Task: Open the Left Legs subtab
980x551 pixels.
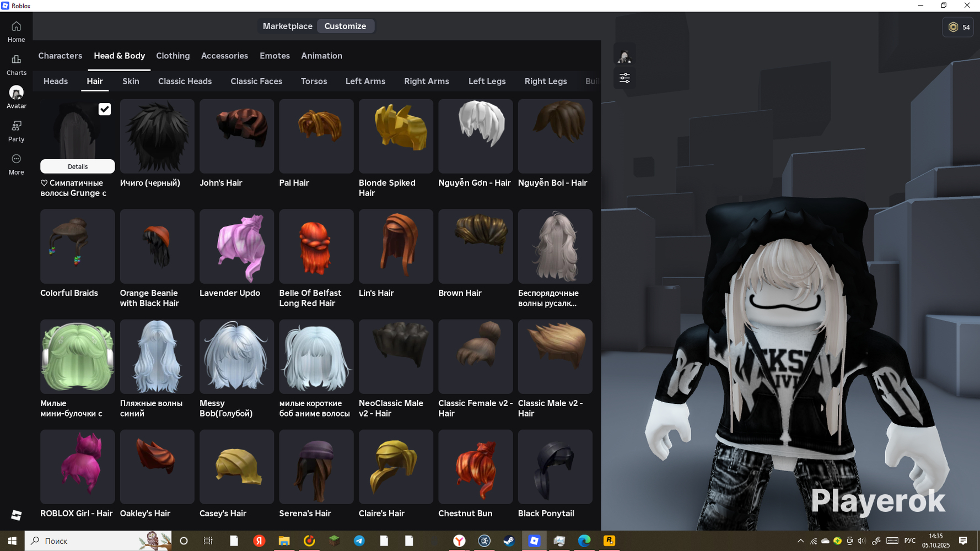Action: point(487,81)
